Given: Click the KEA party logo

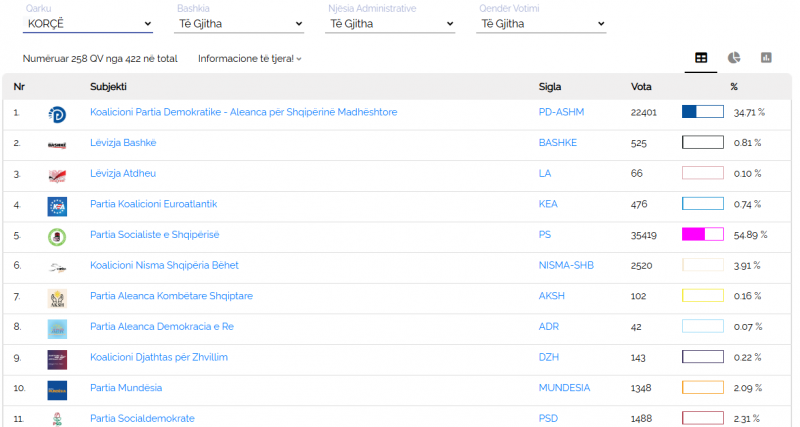Looking at the screenshot, I should [x=57, y=207].
